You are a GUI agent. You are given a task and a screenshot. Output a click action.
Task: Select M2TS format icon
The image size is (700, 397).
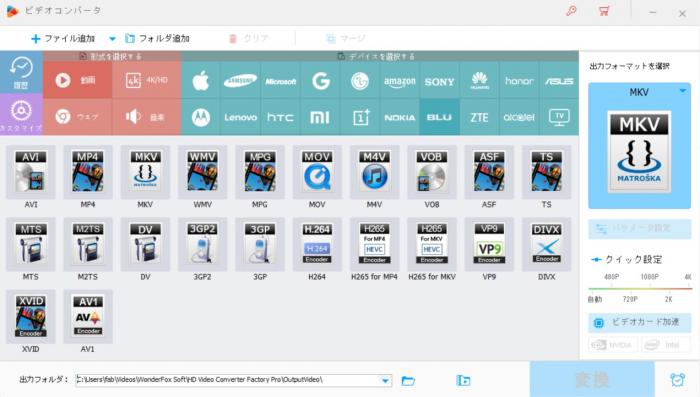point(88,244)
